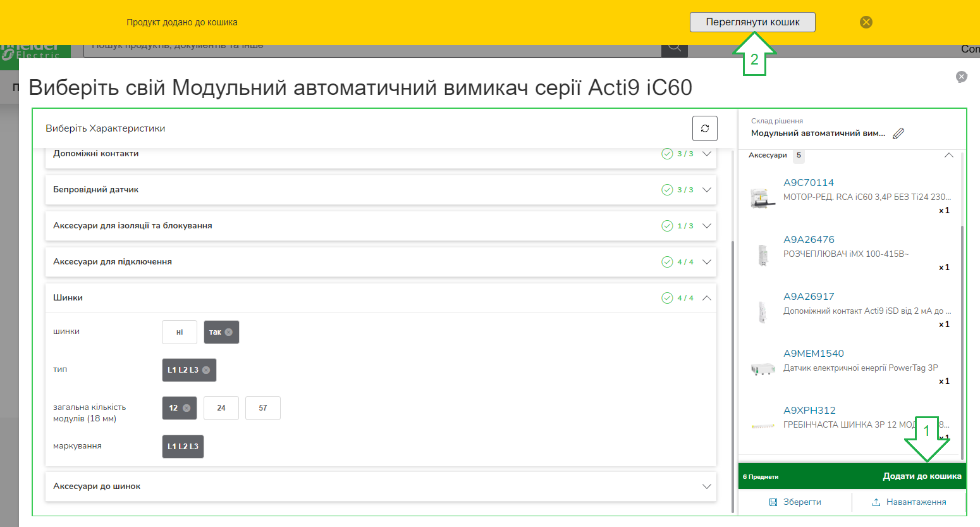Click the 'Продукт додано до кошика' message
This screenshot has width=980, height=527.
pos(182,22)
